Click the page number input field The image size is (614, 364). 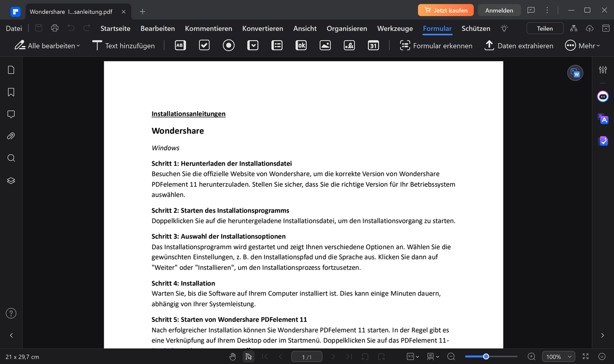tap(307, 356)
